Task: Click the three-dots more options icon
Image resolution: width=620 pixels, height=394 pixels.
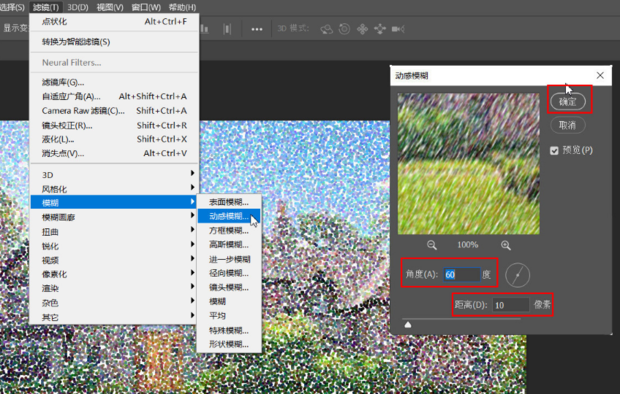Action: (257, 29)
